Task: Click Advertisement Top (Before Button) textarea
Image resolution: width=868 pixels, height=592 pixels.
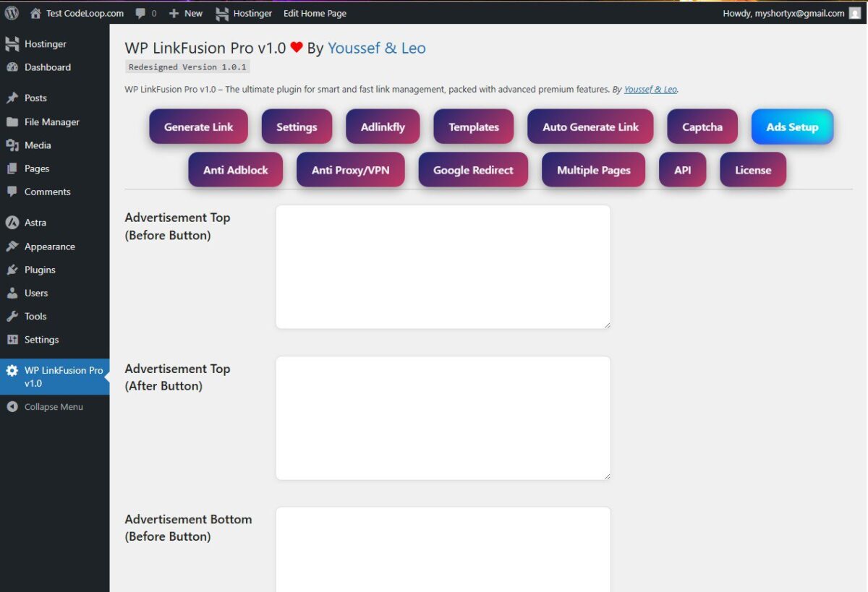Action: click(443, 267)
